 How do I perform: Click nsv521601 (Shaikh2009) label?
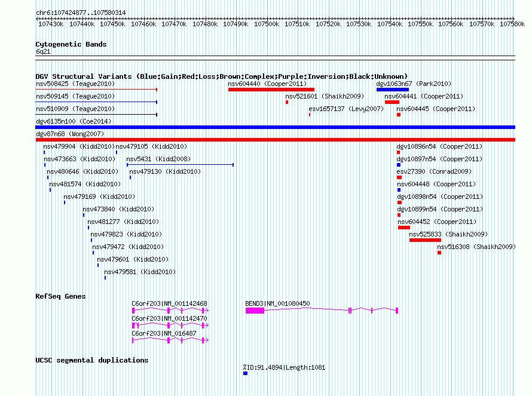click(x=325, y=96)
